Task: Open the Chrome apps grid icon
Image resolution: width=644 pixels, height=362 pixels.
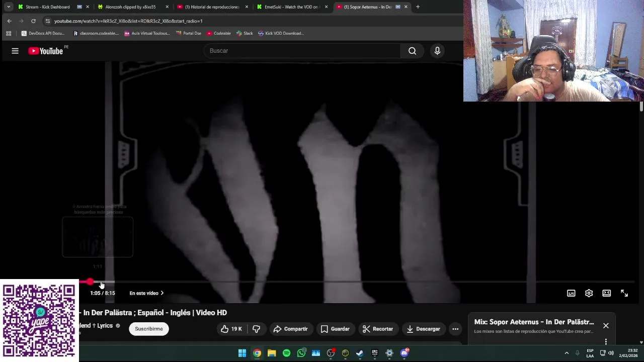Action: pyautogui.click(x=9, y=33)
